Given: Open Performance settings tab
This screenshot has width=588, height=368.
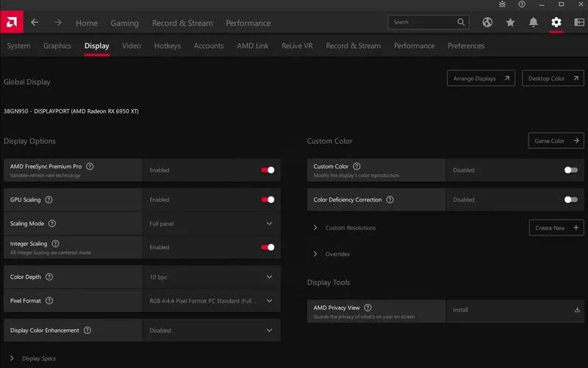Looking at the screenshot, I should pos(415,46).
